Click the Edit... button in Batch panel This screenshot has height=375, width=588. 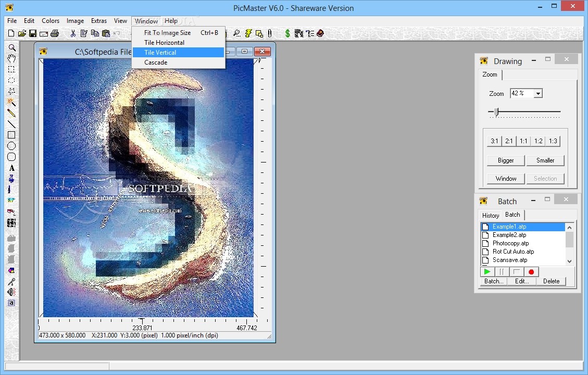tap(522, 281)
